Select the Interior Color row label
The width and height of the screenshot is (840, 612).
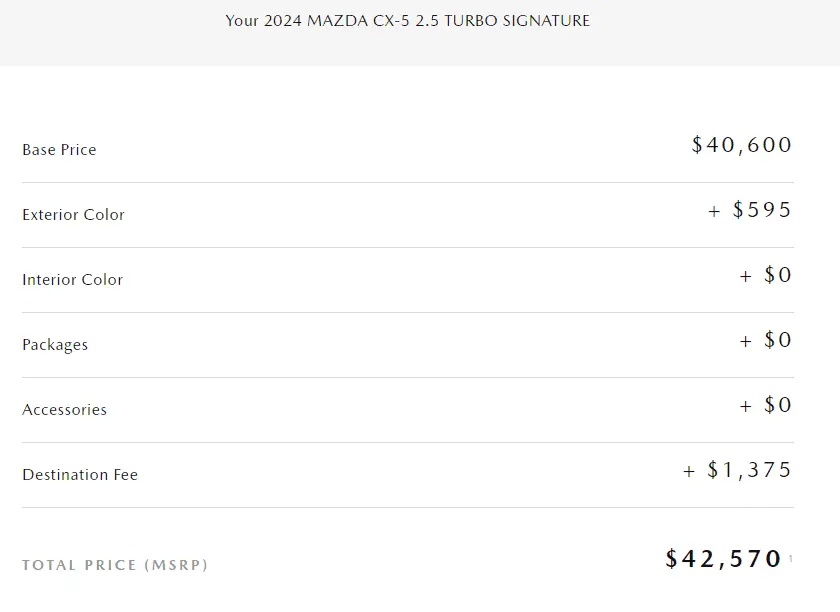coord(72,280)
